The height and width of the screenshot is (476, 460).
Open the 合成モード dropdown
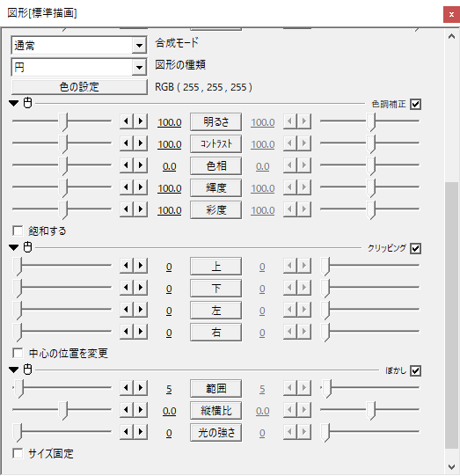pyautogui.click(x=139, y=46)
